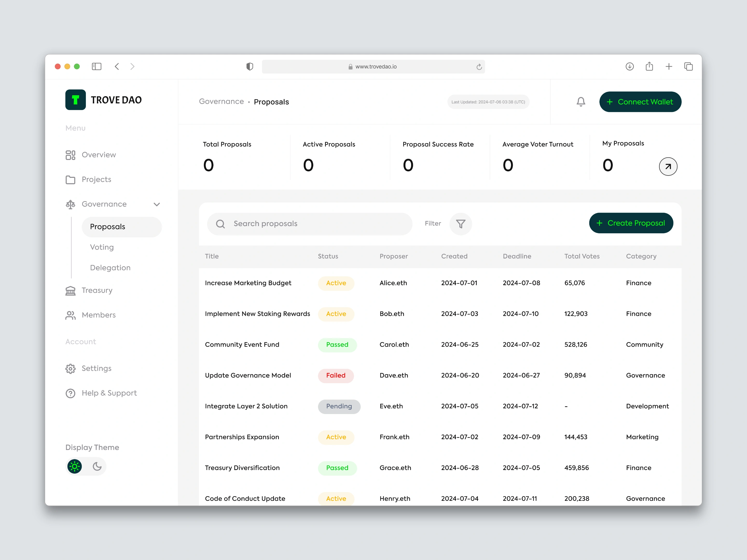747x560 pixels.
Task: Sort by Total Votes column header
Action: pos(582,256)
